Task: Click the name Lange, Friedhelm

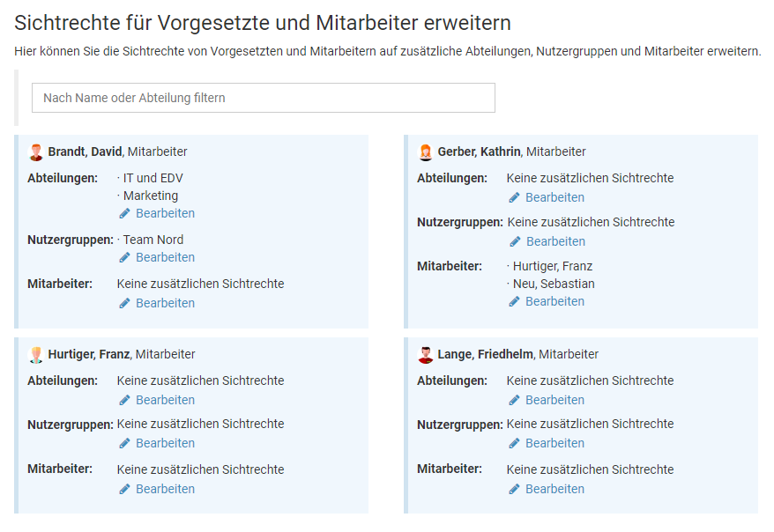Action: 485,354
